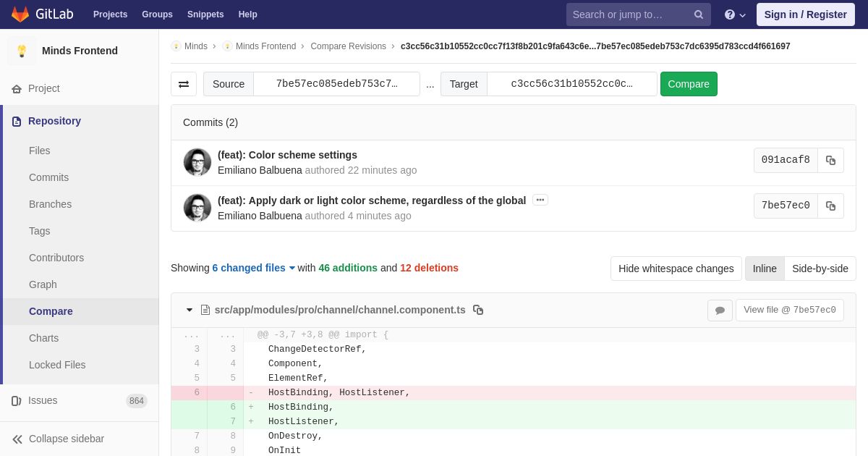Click old line number 6 in diff
The width and height of the screenshot is (868, 456).
tap(190, 392)
